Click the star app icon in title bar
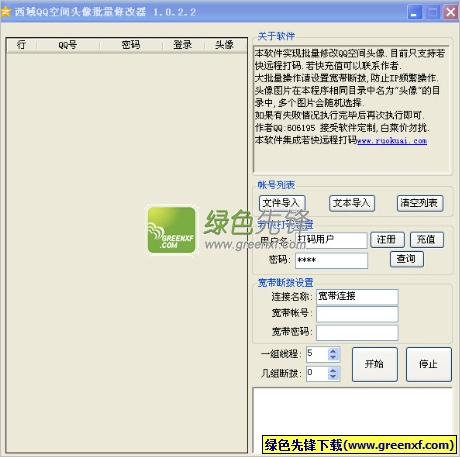Viewport: 460px width, 457px height. coord(6,12)
